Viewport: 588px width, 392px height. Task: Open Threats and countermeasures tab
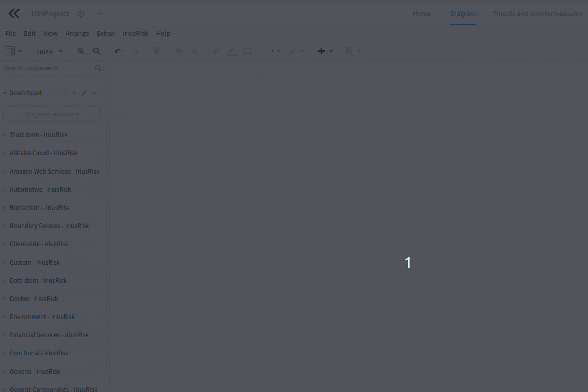pyautogui.click(x=537, y=13)
